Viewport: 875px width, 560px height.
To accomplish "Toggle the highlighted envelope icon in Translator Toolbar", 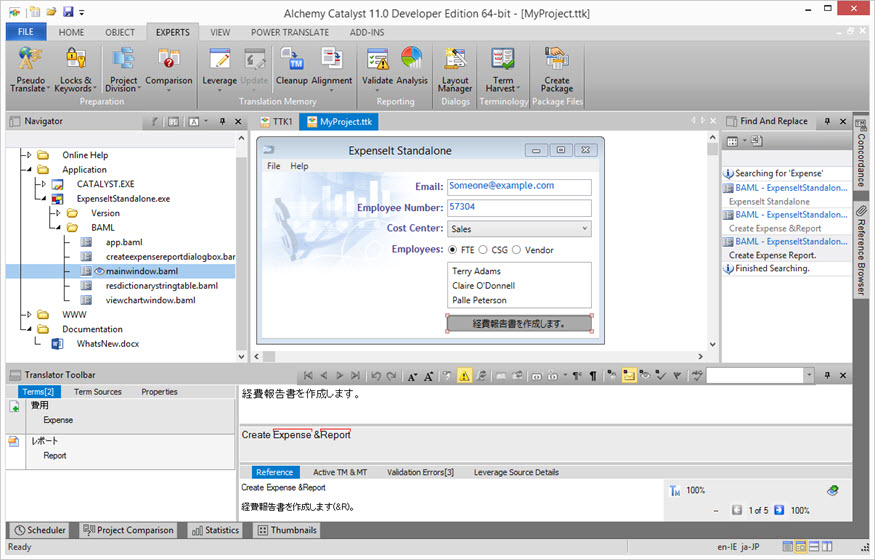I will point(629,376).
